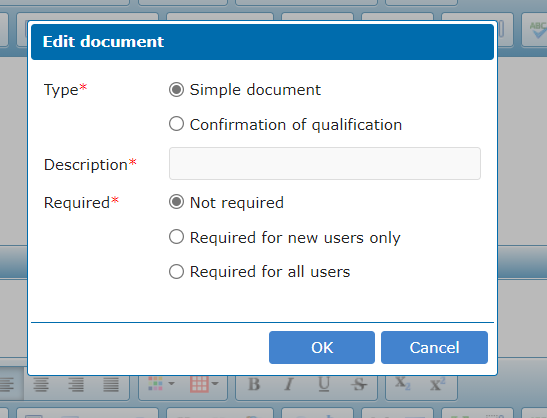Click the Subscript icon
The image size is (547, 418).
point(403,383)
